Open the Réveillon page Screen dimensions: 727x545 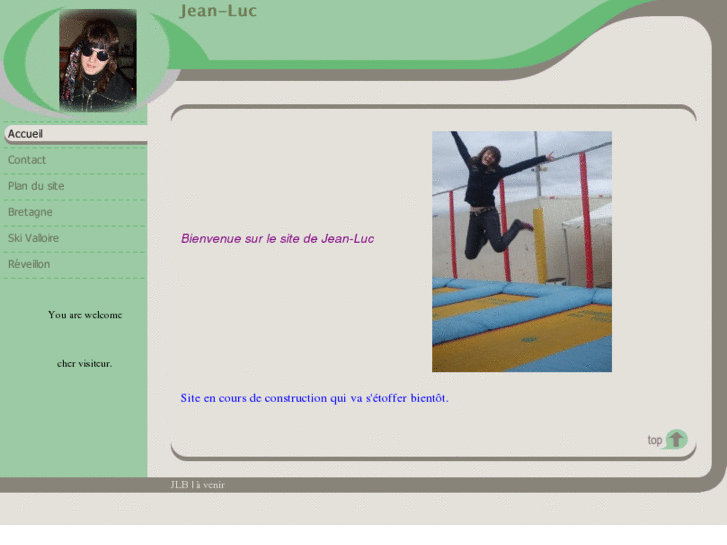tap(29, 264)
